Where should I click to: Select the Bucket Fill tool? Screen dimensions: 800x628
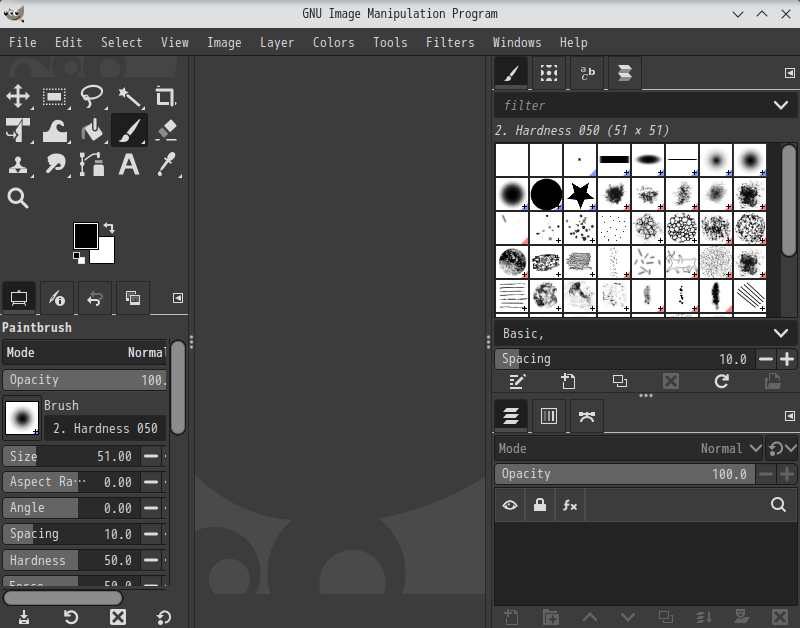pos(92,130)
